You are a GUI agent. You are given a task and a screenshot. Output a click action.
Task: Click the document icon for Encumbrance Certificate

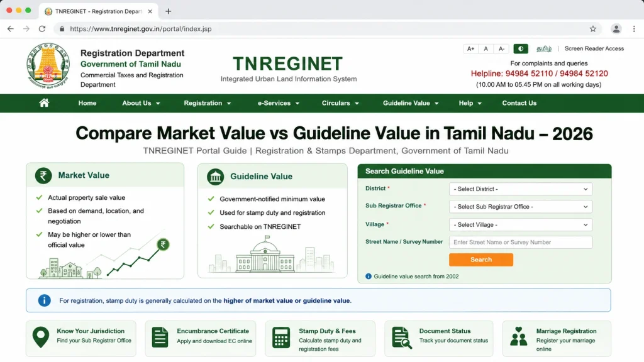click(160, 337)
